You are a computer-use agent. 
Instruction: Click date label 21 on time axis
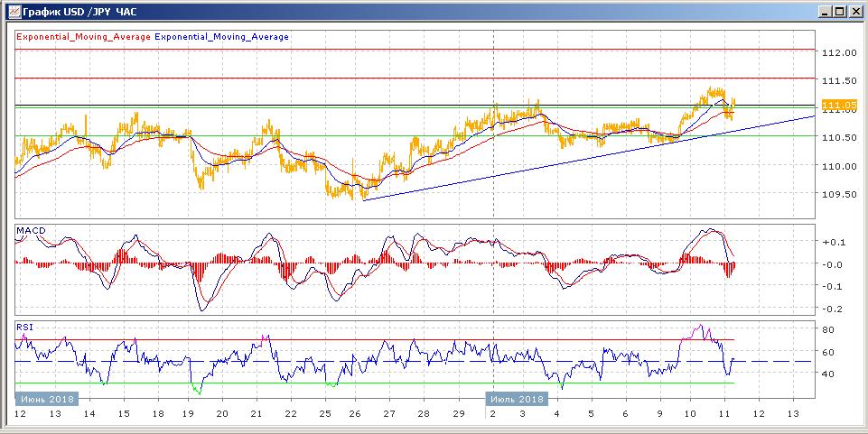pos(256,413)
